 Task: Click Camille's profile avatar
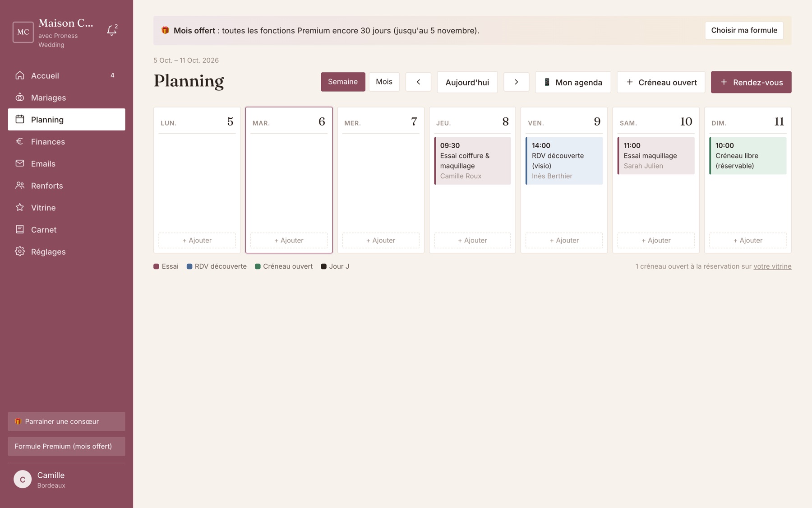click(23, 480)
